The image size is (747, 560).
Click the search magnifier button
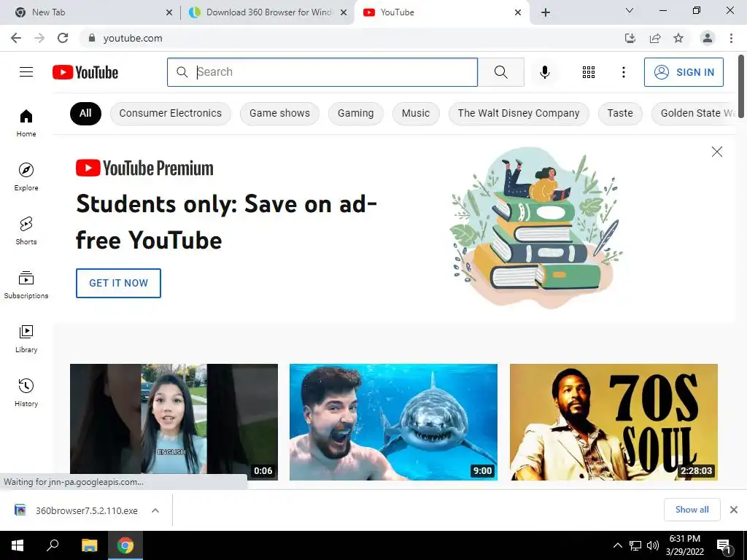[500, 72]
